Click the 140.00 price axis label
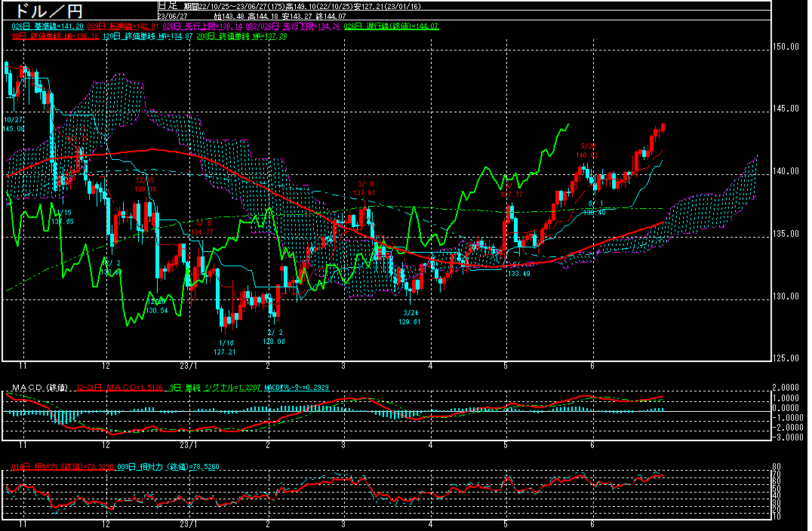Image resolution: width=812 pixels, height=531 pixels. [786, 171]
